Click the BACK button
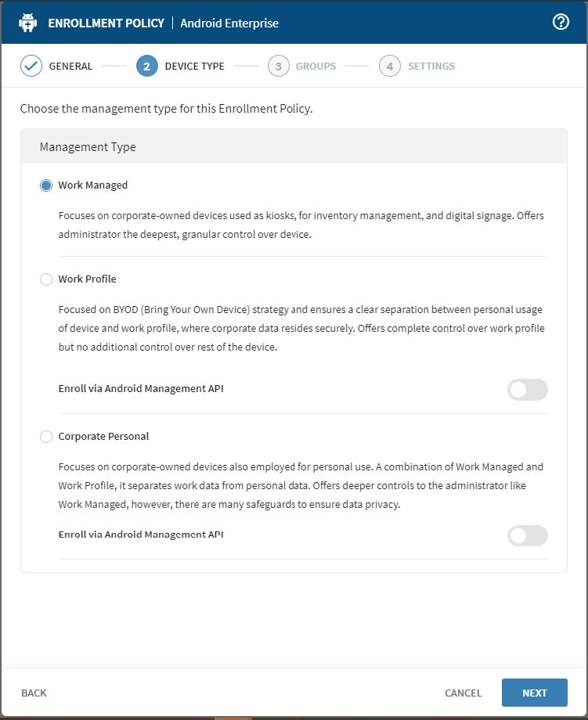This screenshot has width=588, height=720. [34, 693]
